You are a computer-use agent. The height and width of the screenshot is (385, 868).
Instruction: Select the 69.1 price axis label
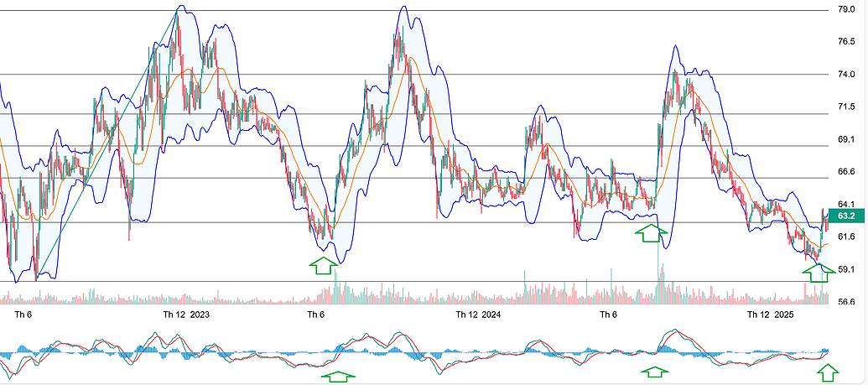(846, 139)
